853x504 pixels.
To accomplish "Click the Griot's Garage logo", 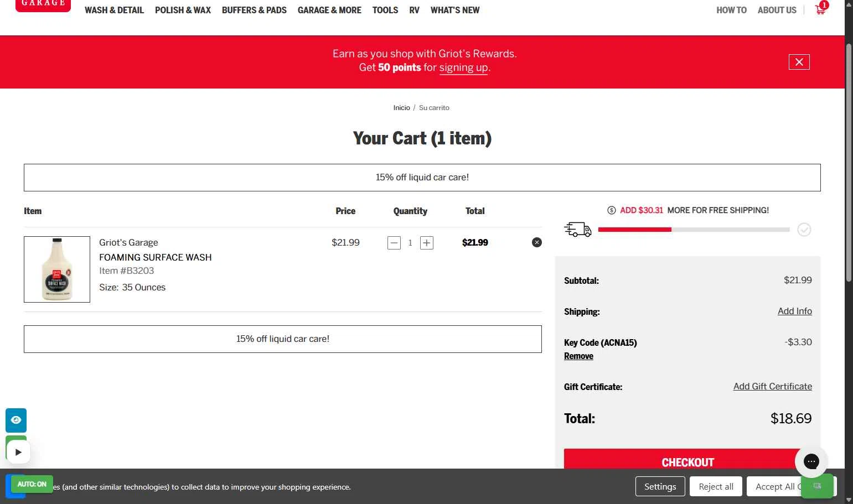I will (x=43, y=4).
